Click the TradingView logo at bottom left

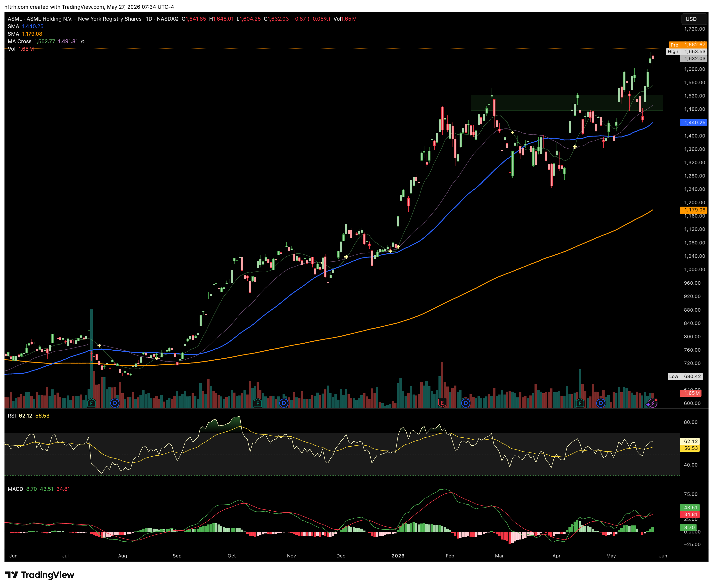coord(40,575)
